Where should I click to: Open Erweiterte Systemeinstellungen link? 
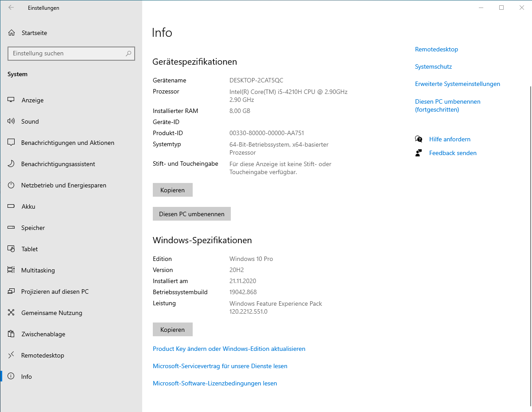coord(458,84)
